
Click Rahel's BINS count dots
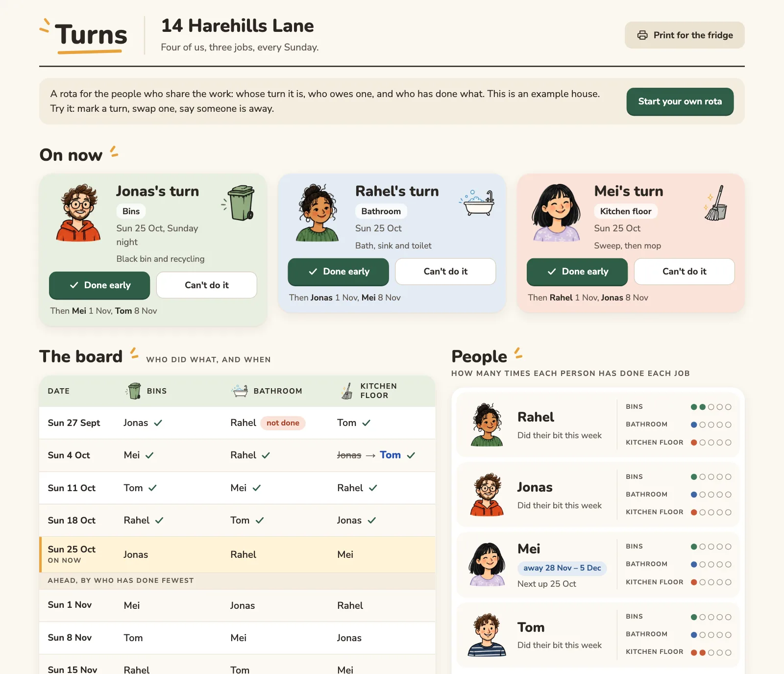[711, 407]
